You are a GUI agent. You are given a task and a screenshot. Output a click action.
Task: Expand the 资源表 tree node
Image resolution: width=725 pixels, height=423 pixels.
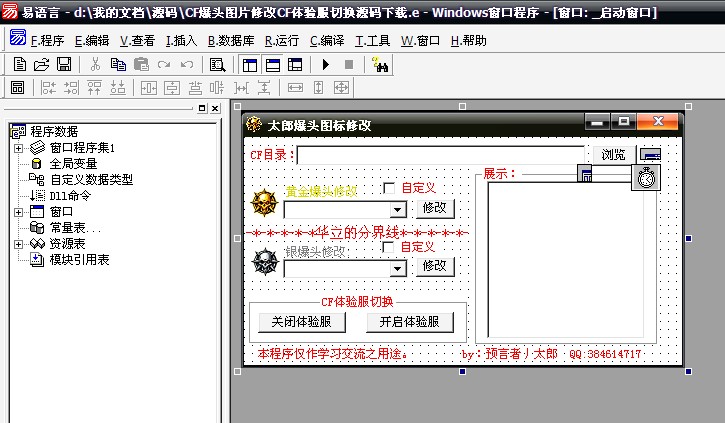(18, 244)
